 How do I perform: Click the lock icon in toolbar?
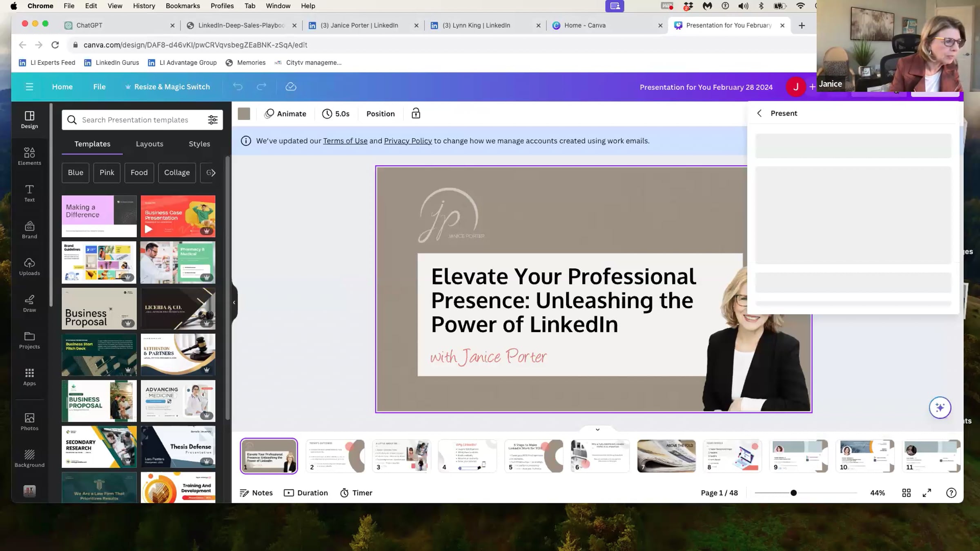coord(416,113)
